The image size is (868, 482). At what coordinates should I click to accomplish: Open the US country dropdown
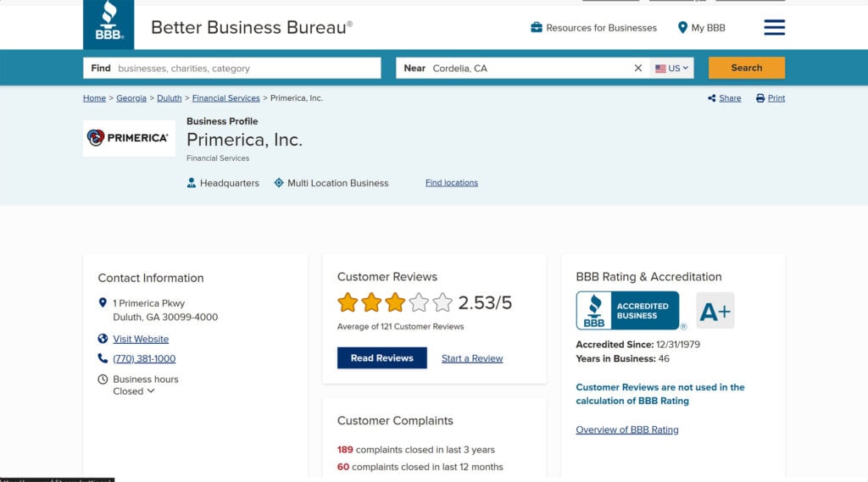click(671, 68)
